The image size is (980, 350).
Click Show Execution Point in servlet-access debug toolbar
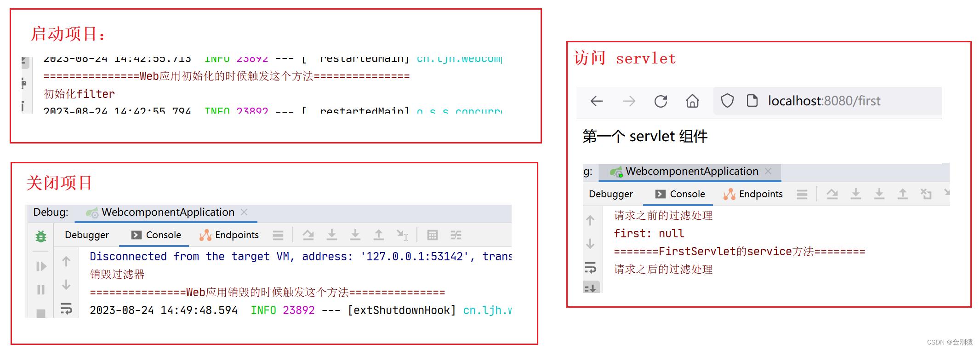coord(832,194)
